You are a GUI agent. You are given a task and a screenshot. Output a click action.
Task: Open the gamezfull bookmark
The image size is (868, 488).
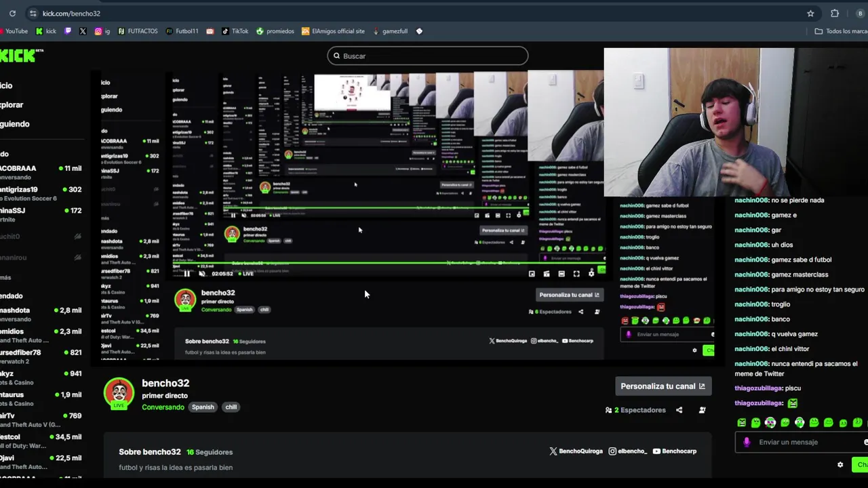390,31
